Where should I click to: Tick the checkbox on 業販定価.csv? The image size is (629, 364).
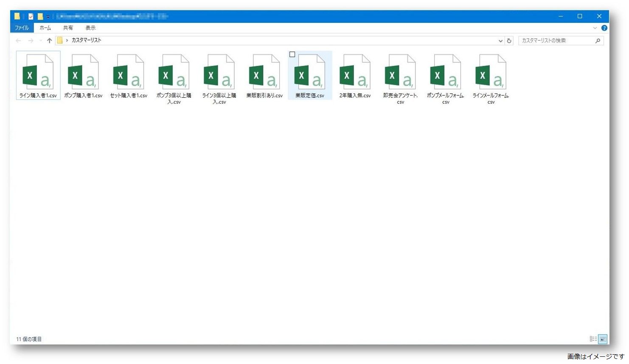coord(292,54)
